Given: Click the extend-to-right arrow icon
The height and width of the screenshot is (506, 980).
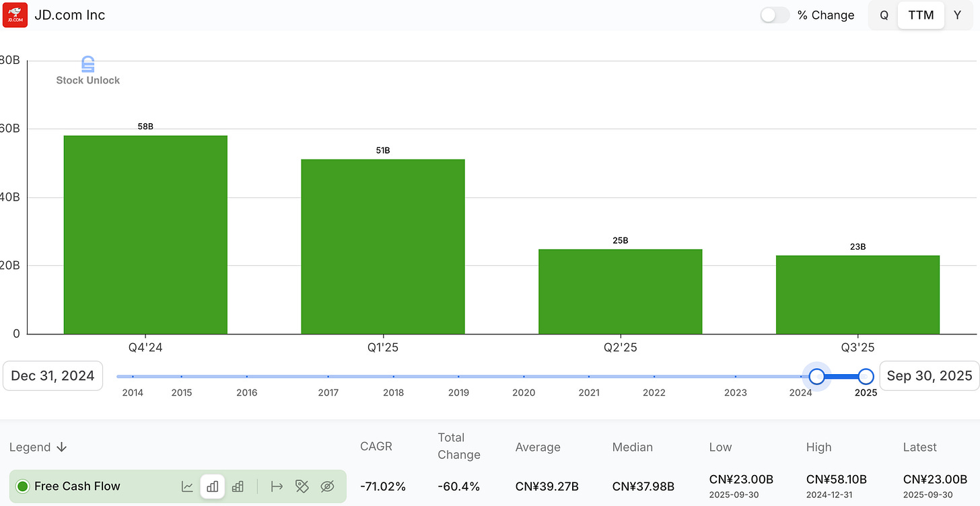Looking at the screenshot, I should (x=277, y=486).
